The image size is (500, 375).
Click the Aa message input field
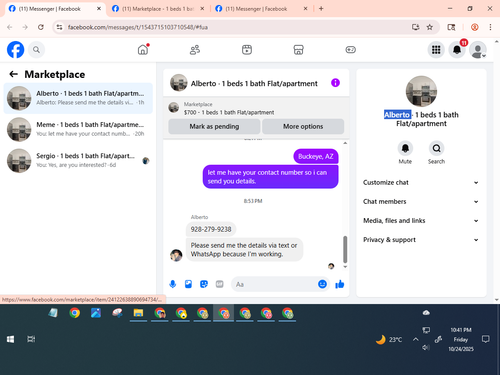pyautogui.click(x=274, y=284)
